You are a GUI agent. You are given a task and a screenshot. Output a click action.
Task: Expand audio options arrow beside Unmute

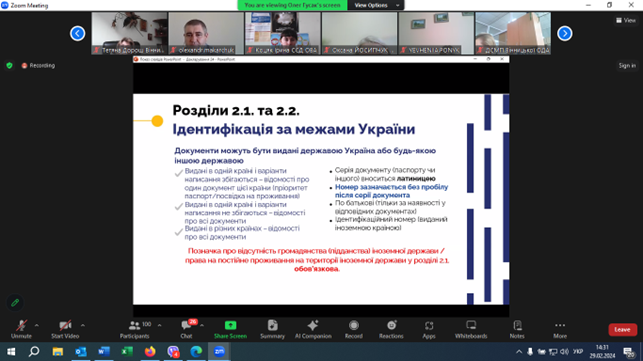pos(37,325)
